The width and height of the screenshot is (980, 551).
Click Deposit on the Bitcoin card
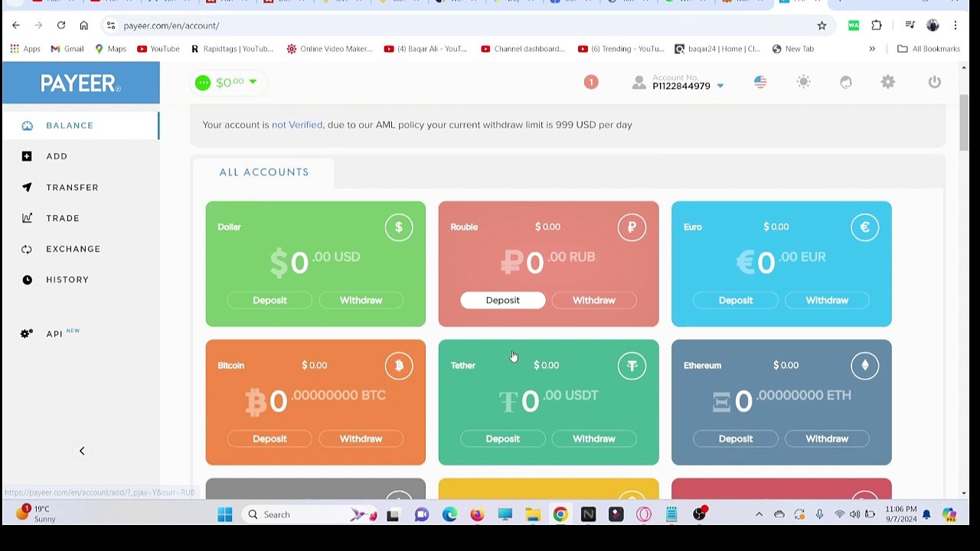(269, 439)
